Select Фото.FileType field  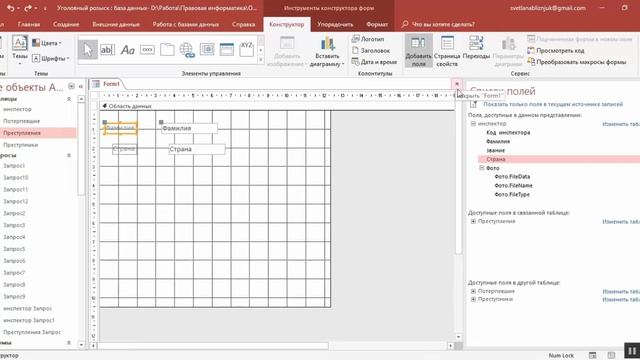(512, 195)
